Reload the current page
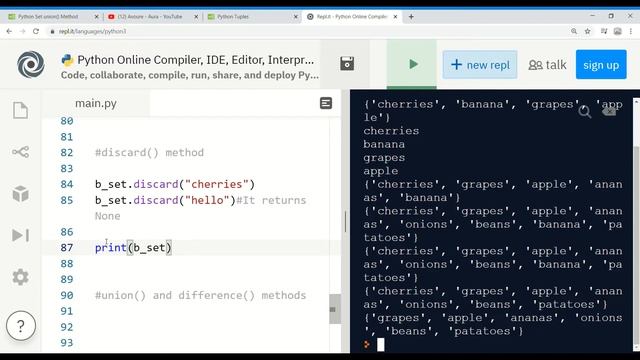This screenshot has width=640, height=360. click(x=36, y=31)
